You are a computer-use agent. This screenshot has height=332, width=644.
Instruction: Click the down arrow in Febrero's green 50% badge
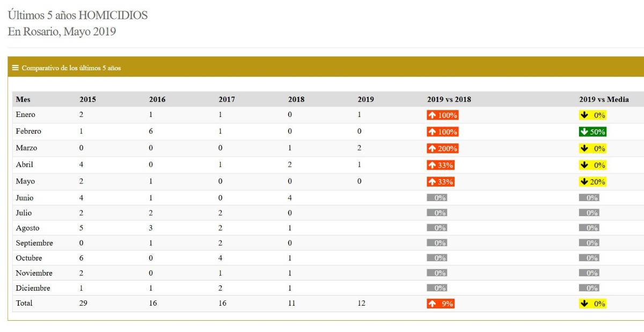pos(584,132)
